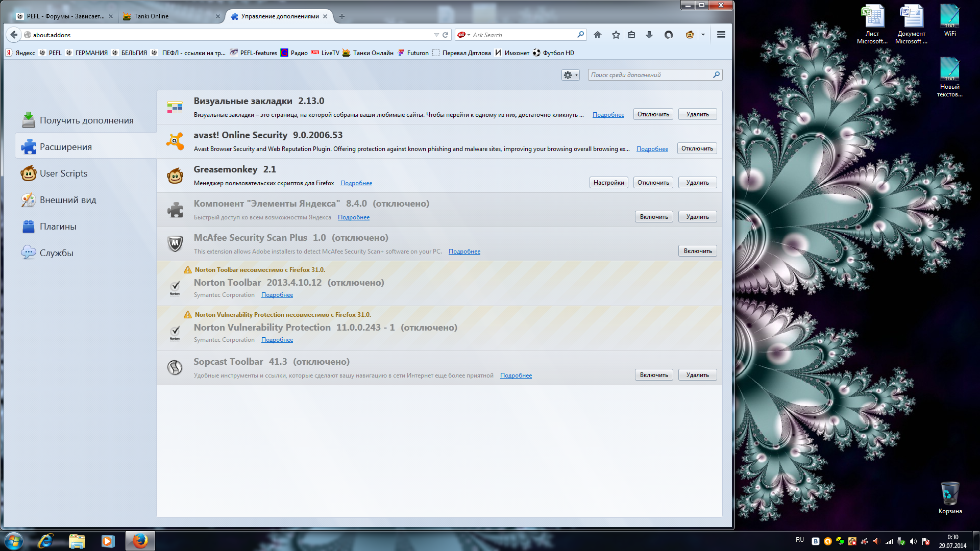980x551 pixels.
Task: Click the Яндекс bookmark in bookmarks bar
Action: click(x=20, y=53)
